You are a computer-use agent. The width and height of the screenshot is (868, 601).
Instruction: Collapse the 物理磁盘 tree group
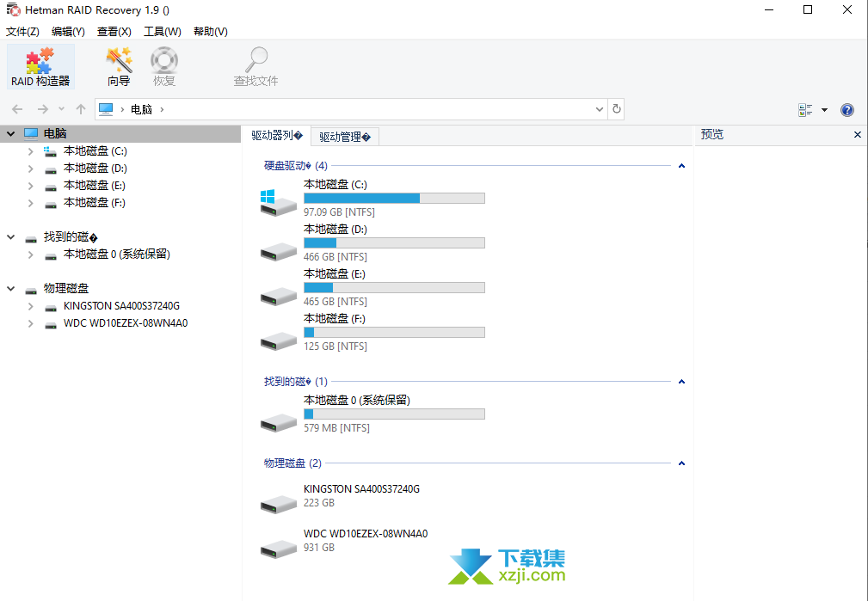pos(11,288)
